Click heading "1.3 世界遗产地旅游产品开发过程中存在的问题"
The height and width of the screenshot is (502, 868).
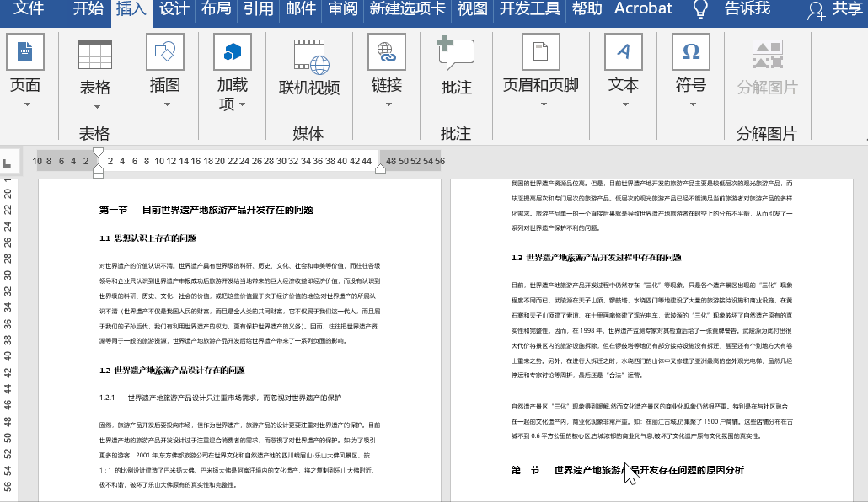[x=596, y=258]
